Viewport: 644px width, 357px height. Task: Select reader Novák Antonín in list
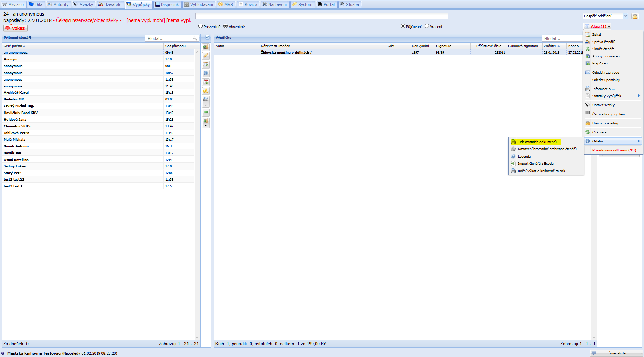16,146
